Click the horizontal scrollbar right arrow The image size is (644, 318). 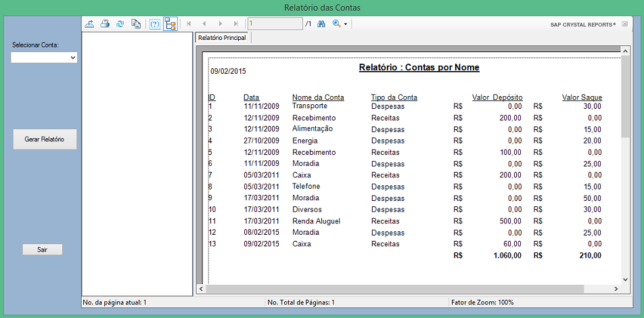pos(616,289)
